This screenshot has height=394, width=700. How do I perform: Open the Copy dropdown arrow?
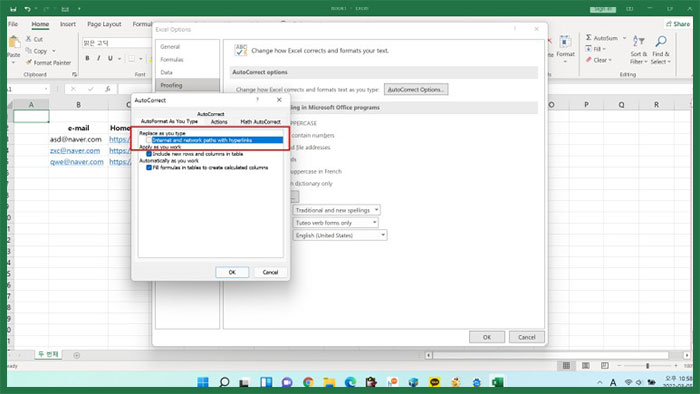point(54,51)
